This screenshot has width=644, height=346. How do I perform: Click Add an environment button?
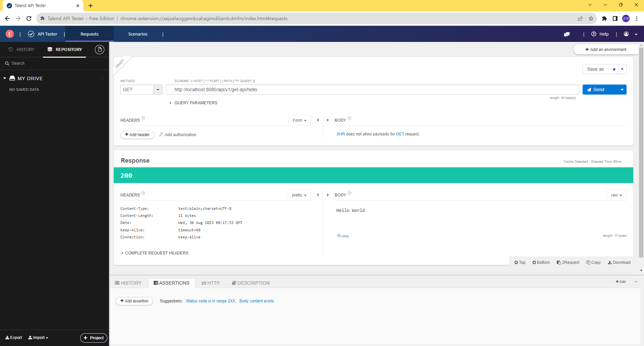tap(606, 49)
